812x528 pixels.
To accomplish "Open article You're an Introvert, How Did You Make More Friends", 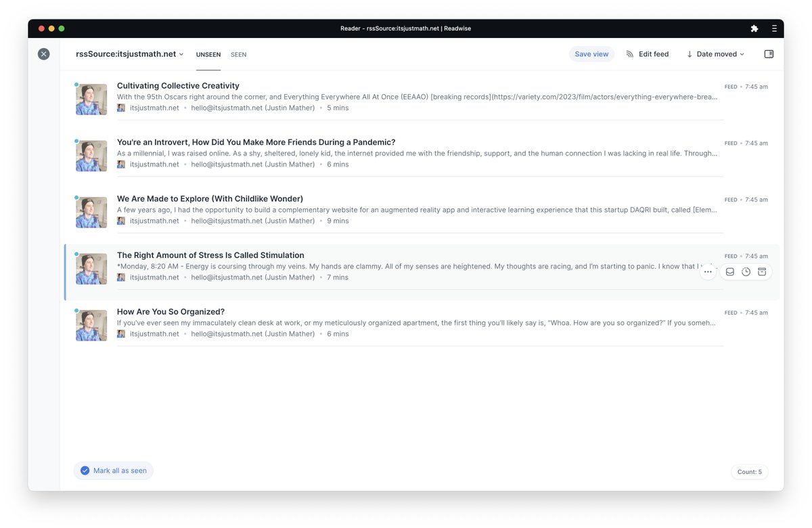I will click(x=256, y=142).
